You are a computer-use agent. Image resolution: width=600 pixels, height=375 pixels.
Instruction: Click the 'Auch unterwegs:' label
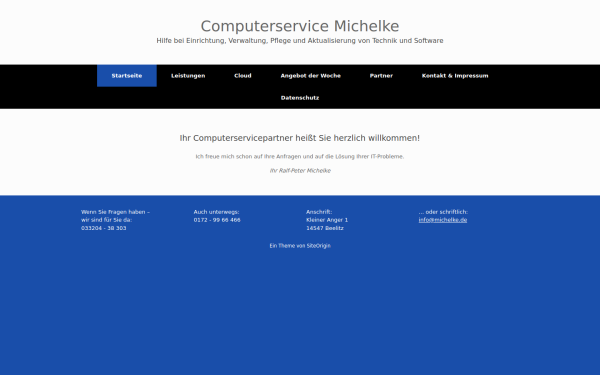216,212
